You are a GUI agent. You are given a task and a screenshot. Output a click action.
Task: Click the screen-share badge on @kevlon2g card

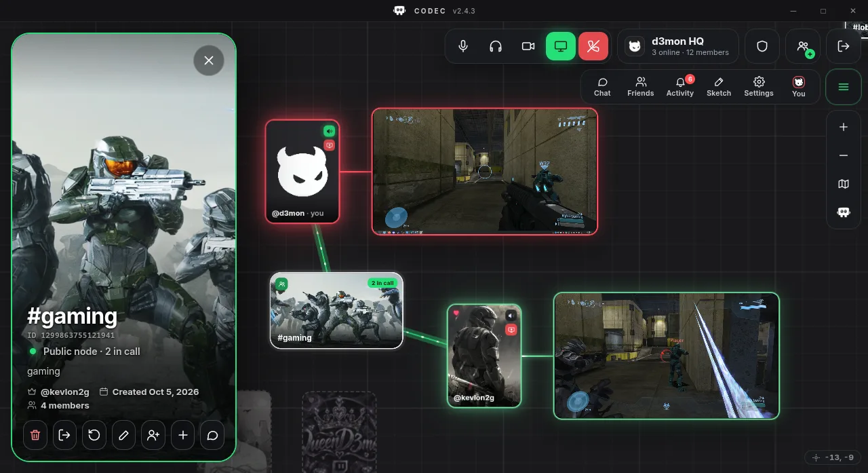coord(511,330)
